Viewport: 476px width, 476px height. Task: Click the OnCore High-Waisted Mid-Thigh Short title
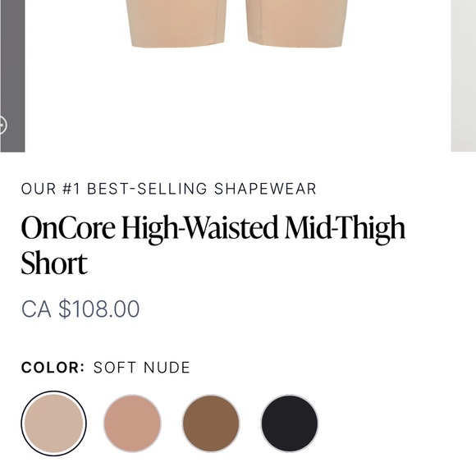(x=213, y=245)
